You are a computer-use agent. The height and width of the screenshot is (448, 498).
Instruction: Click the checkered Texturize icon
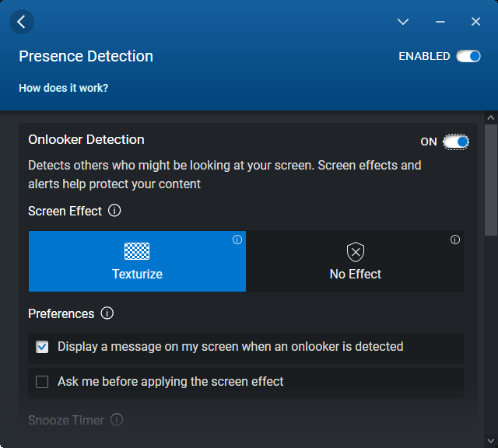click(x=137, y=251)
